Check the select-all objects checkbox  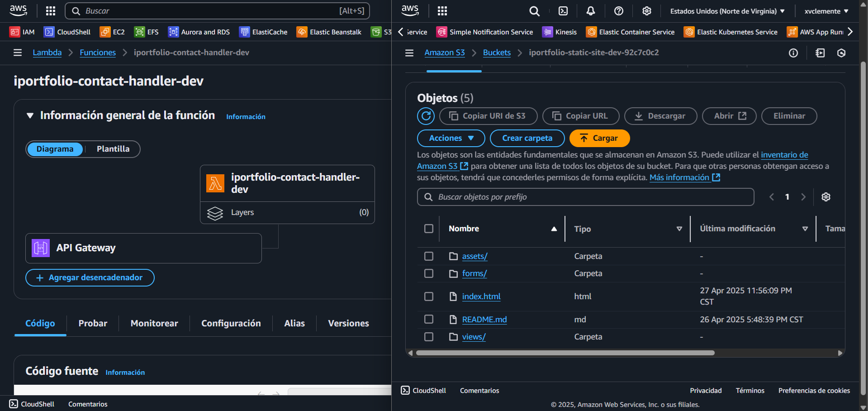pyautogui.click(x=429, y=229)
